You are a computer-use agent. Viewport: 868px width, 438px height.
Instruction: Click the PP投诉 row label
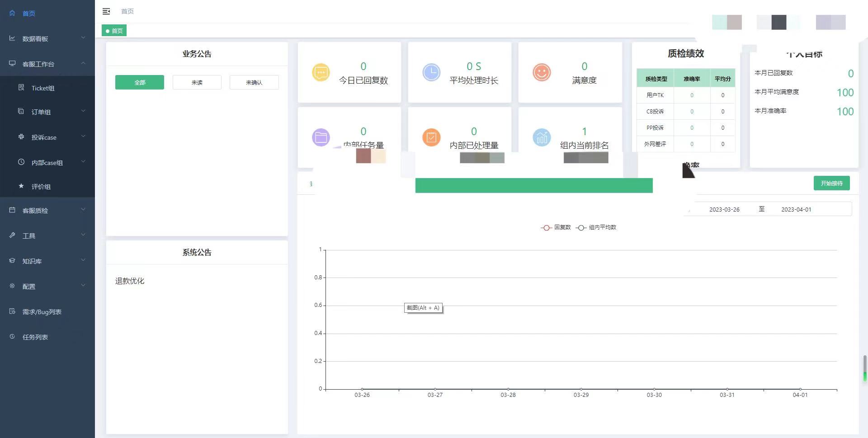pyautogui.click(x=655, y=128)
